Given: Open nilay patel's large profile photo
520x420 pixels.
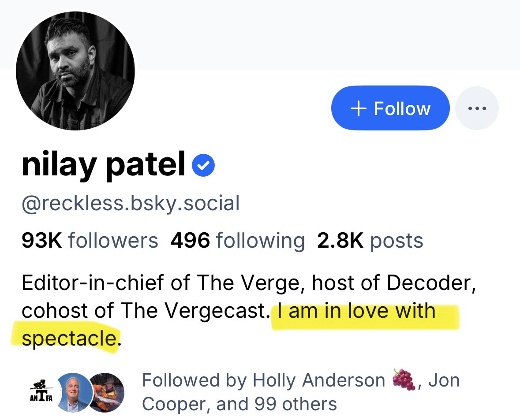Looking at the screenshot, I should click(75, 71).
